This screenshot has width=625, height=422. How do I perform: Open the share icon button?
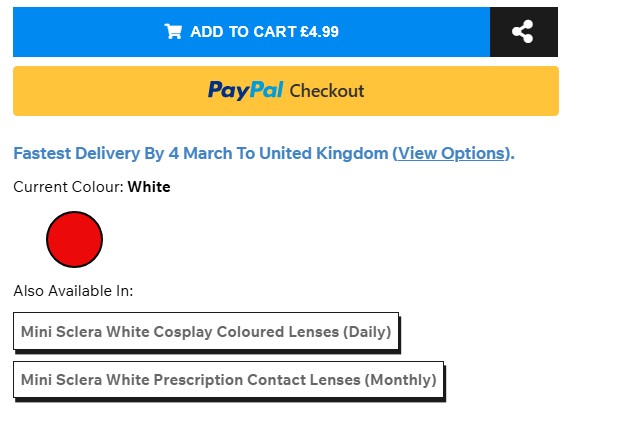point(522,32)
